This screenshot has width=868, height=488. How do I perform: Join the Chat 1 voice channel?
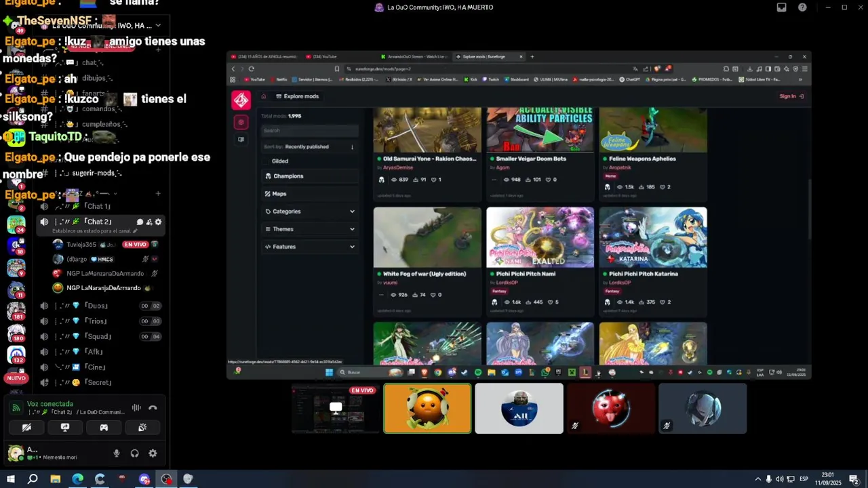(x=98, y=206)
